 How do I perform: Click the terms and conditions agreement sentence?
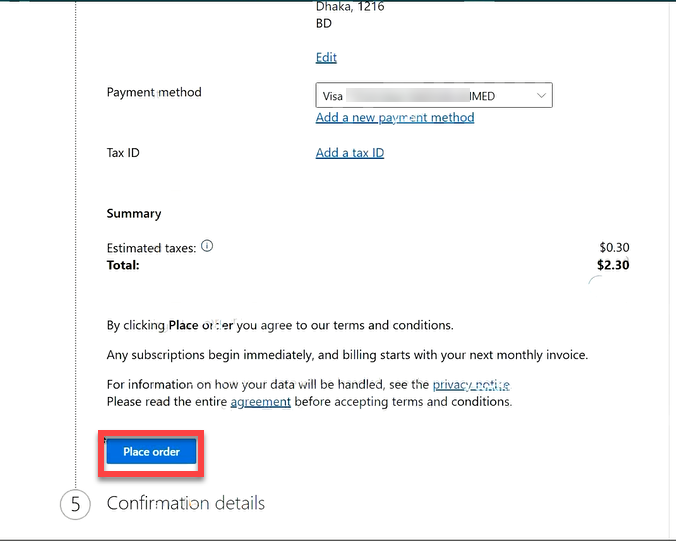tap(280, 325)
